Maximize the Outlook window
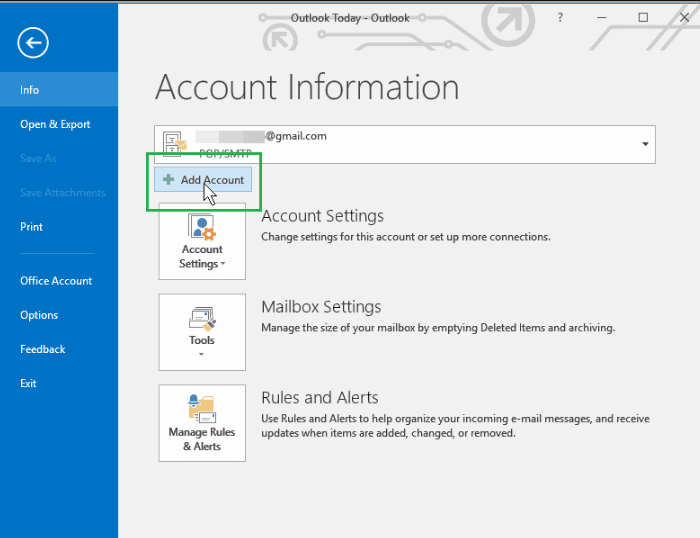Screen dimensions: 700x538 [x=642, y=17]
